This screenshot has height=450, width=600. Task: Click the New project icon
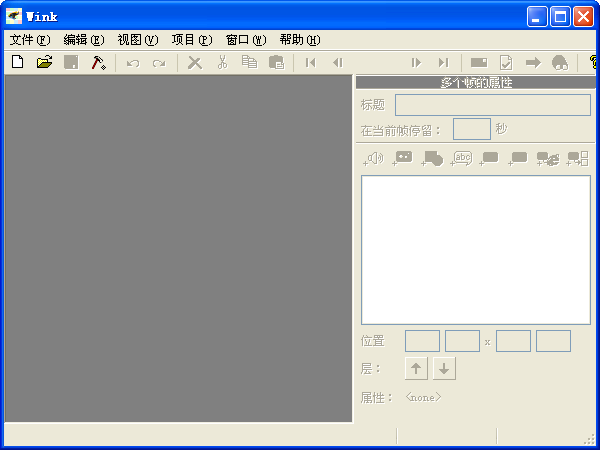click(x=17, y=62)
